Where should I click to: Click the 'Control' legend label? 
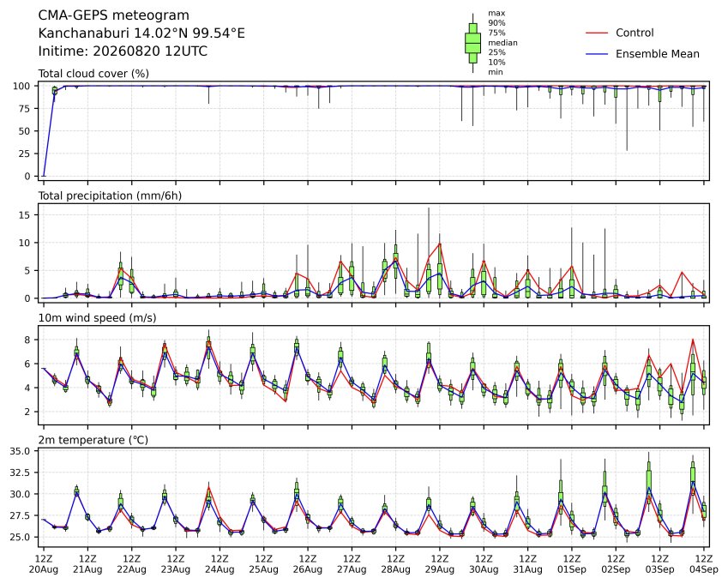click(x=635, y=33)
